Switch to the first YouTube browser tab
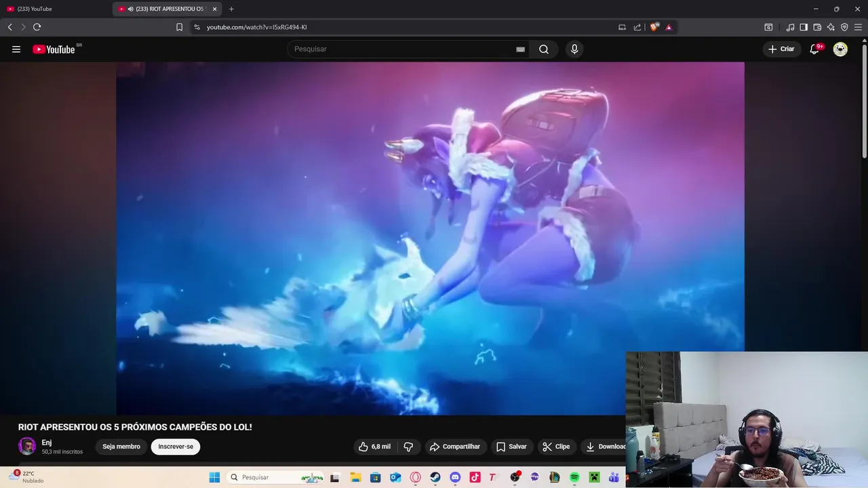The height and width of the screenshot is (488, 868). [54, 9]
